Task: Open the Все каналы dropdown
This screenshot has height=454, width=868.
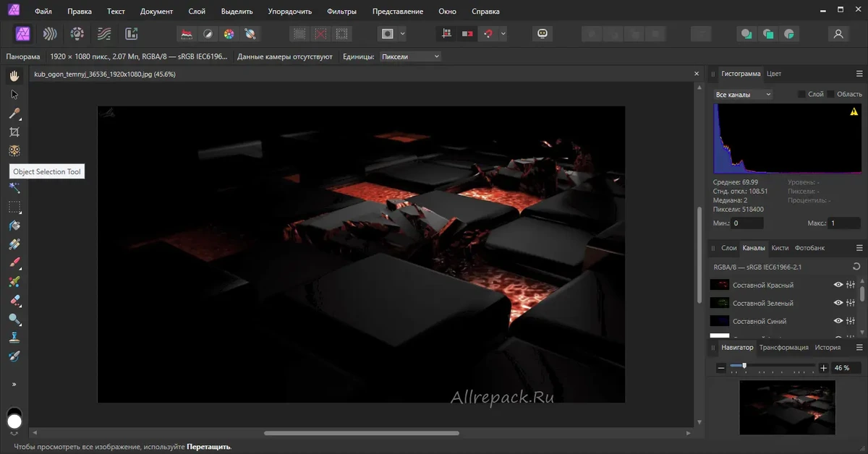Action: click(x=743, y=95)
